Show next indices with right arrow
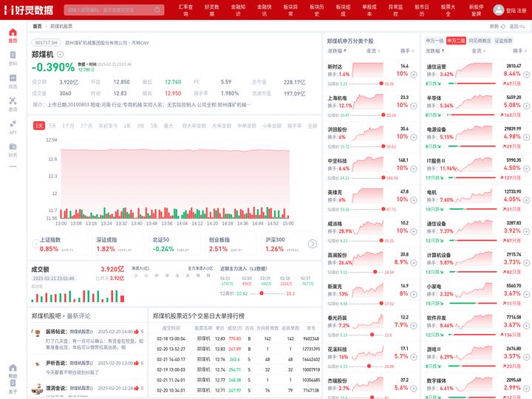 click(x=313, y=244)
